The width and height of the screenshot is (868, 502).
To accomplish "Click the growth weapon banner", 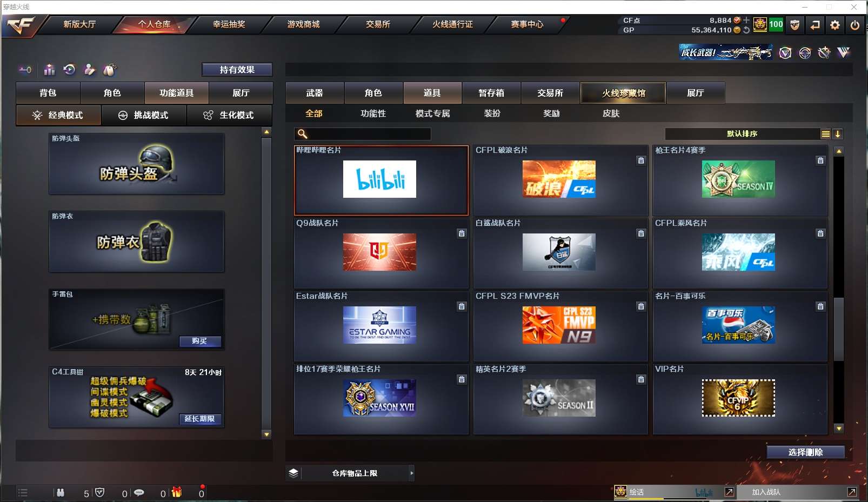I will point(726,52).
